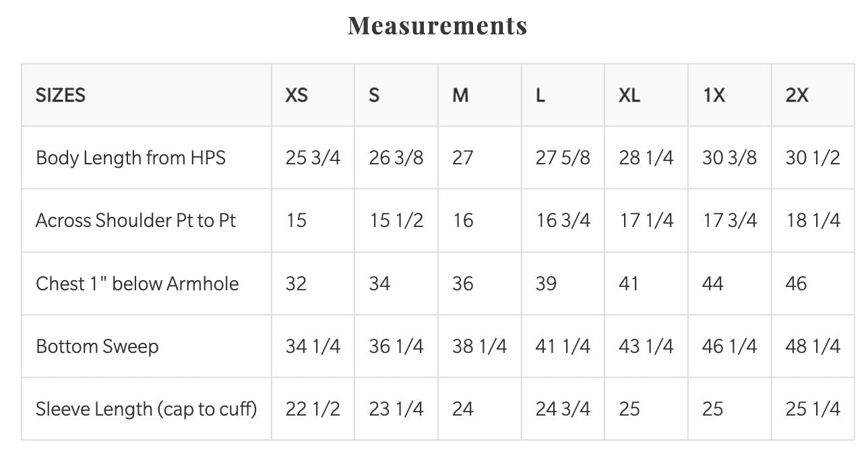Click the XS column header
This screenshot has height=458, width=868.
297,95
